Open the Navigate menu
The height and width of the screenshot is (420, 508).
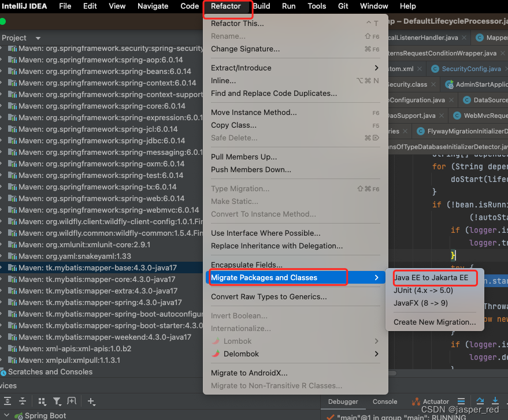(x=153, y=6)
